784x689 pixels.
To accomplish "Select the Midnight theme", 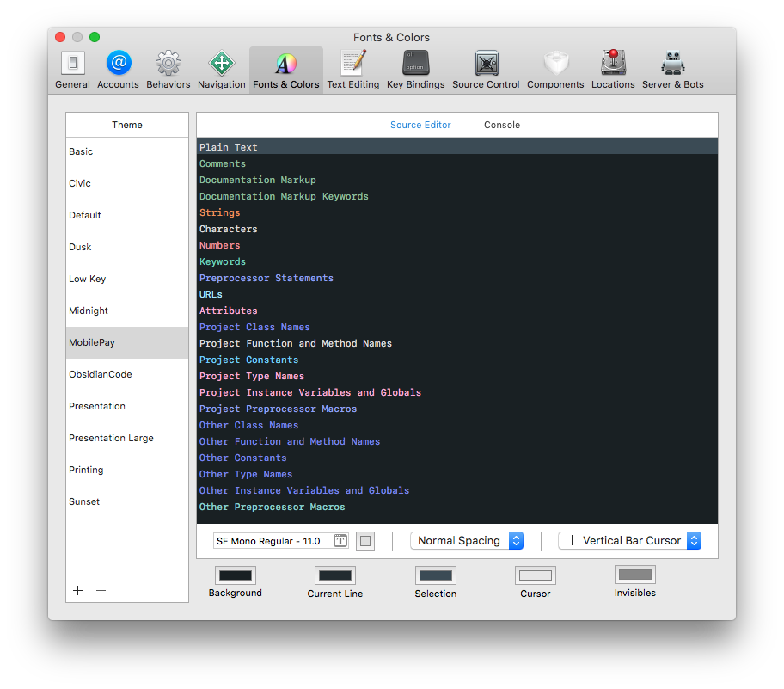I will coord(127,311).
